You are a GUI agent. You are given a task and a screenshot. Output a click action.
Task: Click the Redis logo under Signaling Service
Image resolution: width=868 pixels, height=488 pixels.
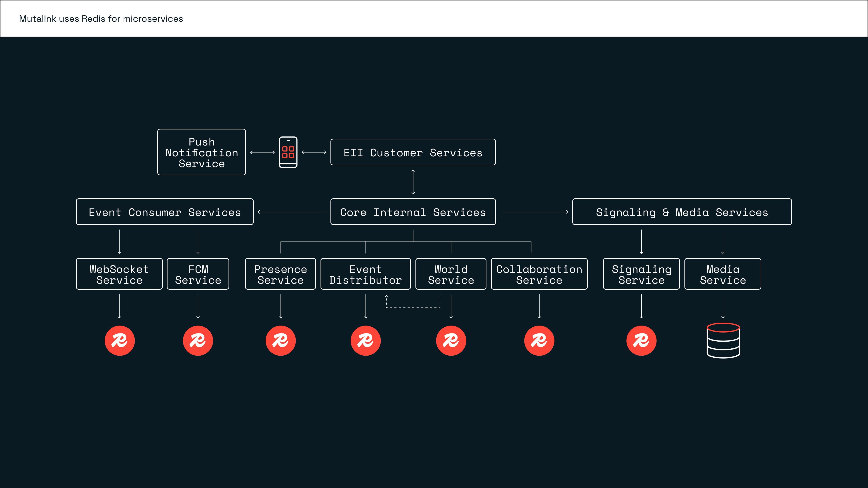(x=641, y=340)
